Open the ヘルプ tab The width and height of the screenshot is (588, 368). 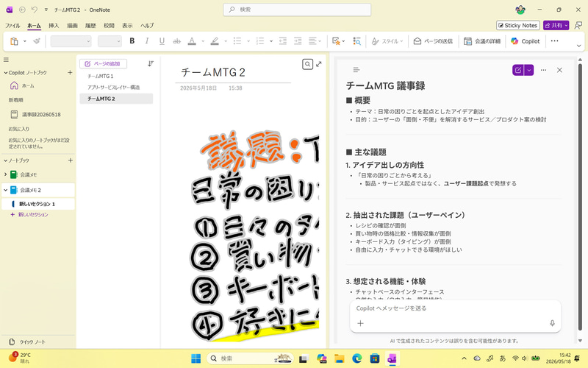(147, 26)
